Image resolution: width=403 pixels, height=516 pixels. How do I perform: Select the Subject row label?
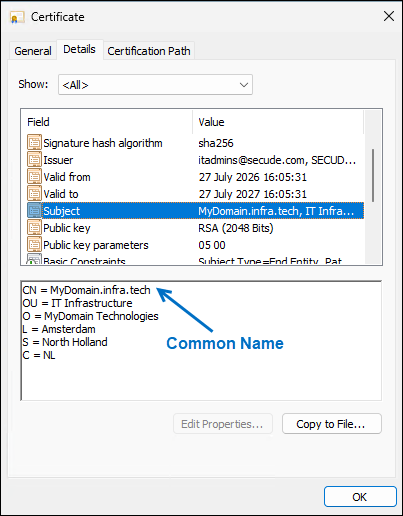pyautogui.click(x=62, y=211)
